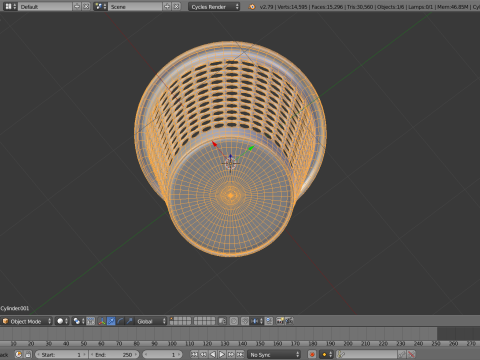Add a new screen layout next to Default
This screenshot has width=480, height=360.
click(77, 6)
